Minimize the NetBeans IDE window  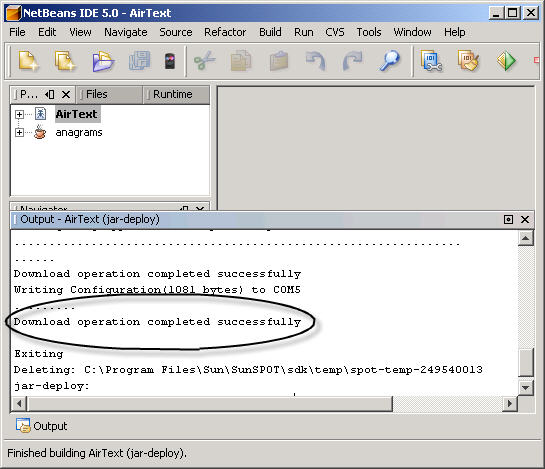tap(496, 13)
